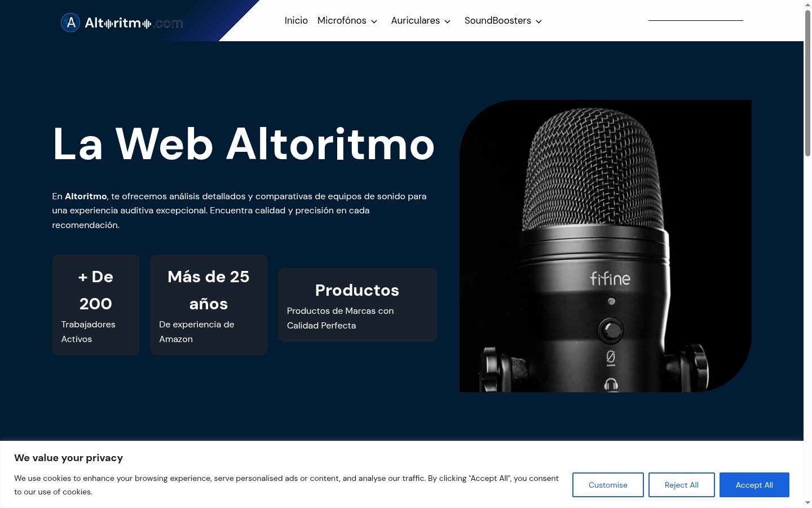Click the page vertical scrollbar thumb
Image resolution: width=812 pixels, height=508 pixels.
[x=807, y=83]
